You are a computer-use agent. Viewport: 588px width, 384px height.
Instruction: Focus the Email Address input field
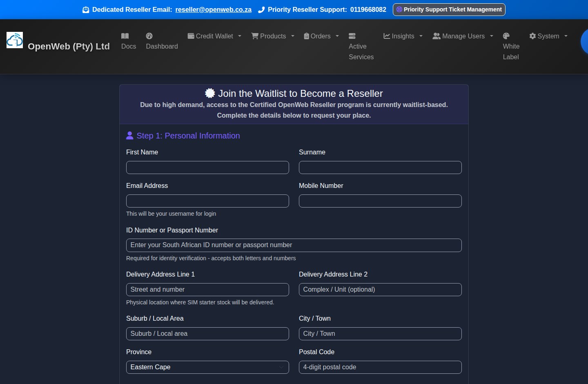207,201
